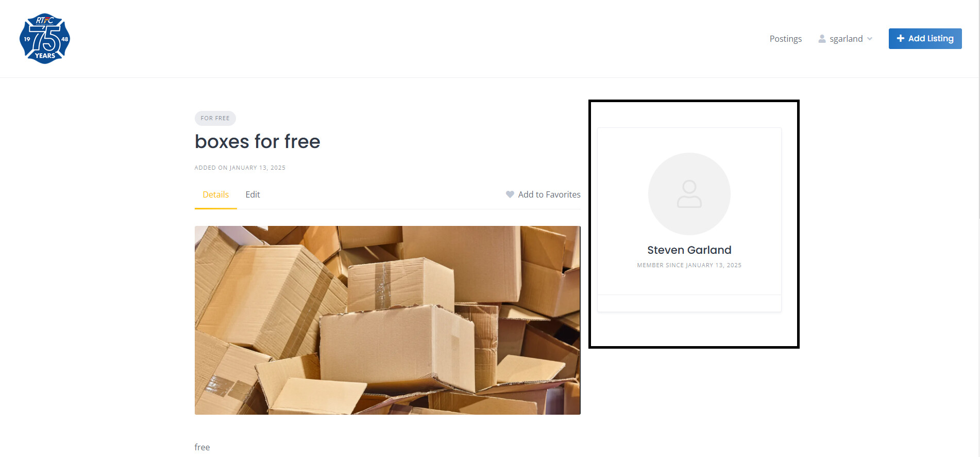
Task: Open the Postings menu item
Action: (785, 39)
